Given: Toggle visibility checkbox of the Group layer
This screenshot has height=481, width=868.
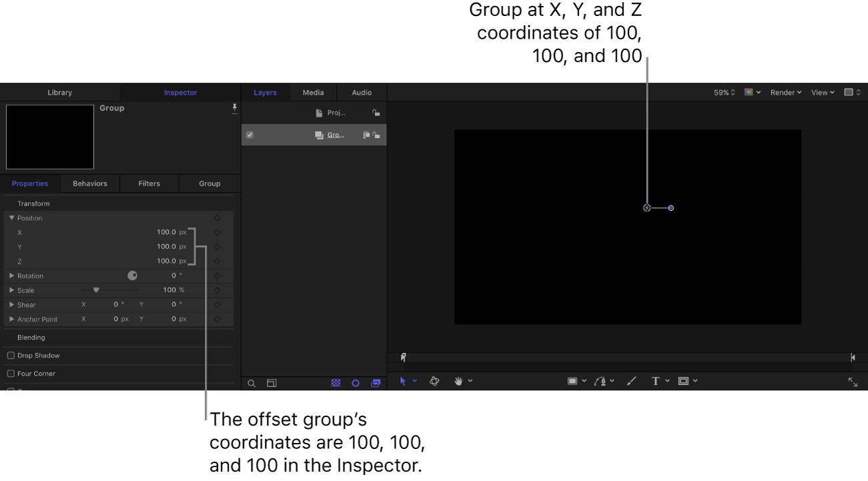Looking at the screenshot, I should pos(250,134).
